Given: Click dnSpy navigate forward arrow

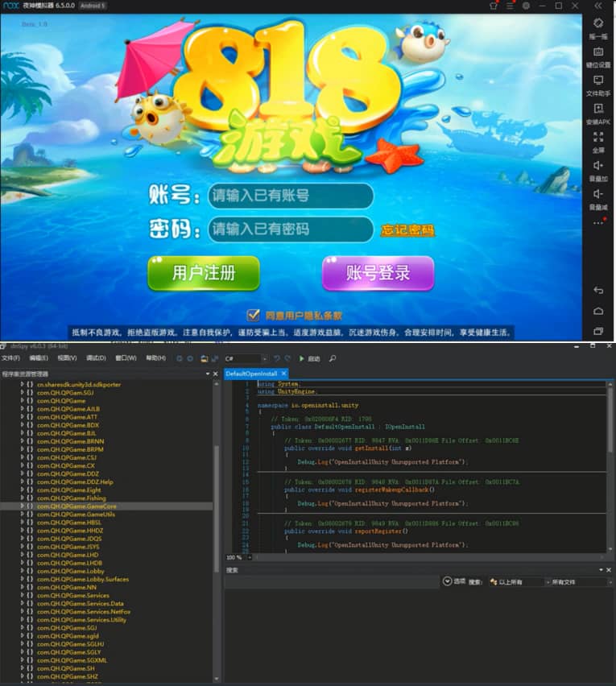Looking at the screenshot, I should pos(190,358).
